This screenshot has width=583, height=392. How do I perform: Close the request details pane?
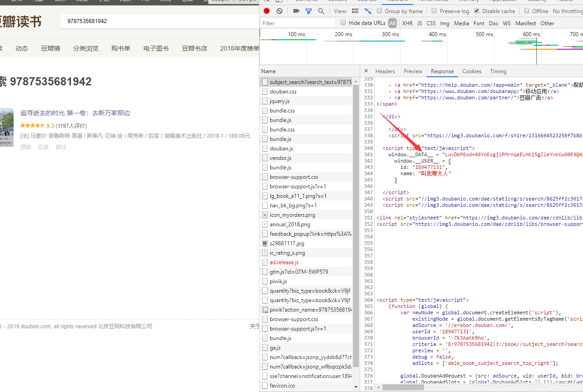pyautogui.click(x=366, y=71)
